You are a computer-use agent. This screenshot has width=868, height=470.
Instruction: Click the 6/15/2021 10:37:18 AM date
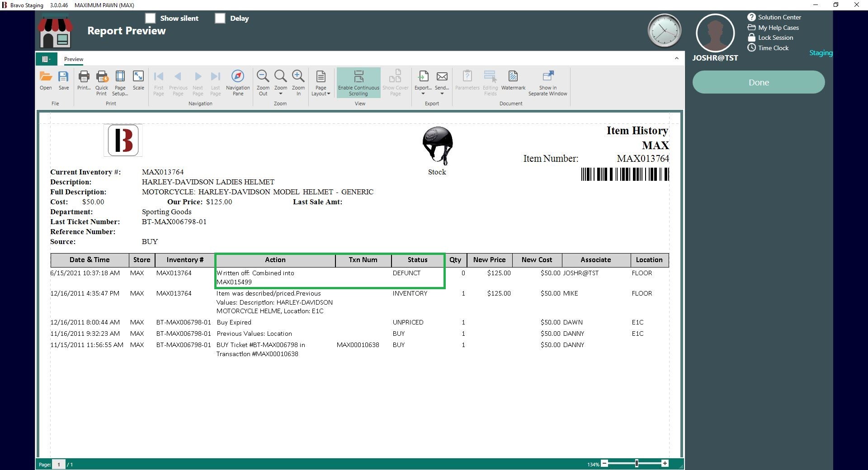tap(85, 273)
